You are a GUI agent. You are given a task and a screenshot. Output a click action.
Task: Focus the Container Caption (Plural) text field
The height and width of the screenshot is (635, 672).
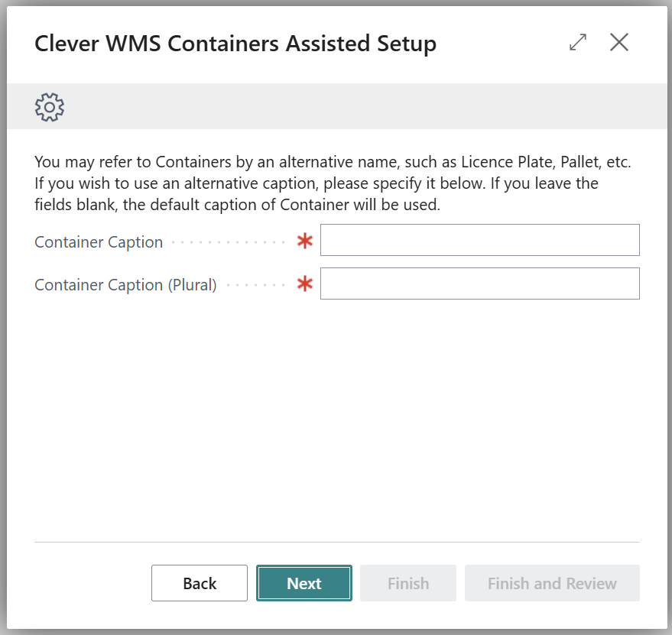(479, 283)
